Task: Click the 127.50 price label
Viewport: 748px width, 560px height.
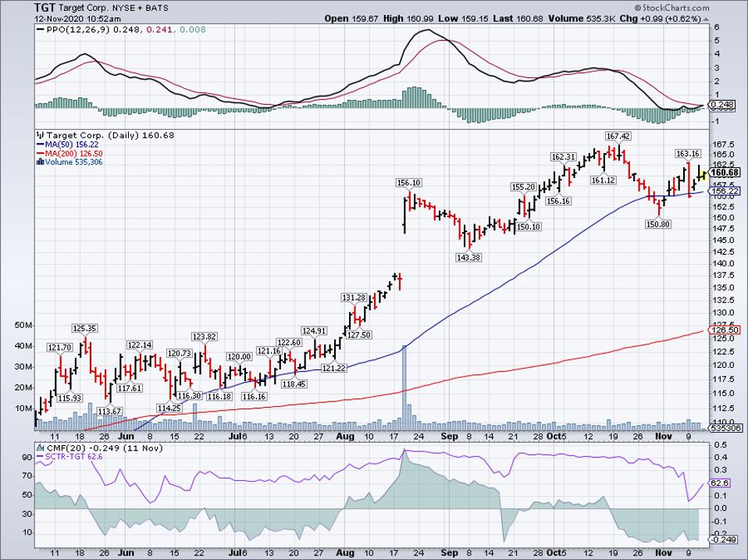Action: click(358, 334)
